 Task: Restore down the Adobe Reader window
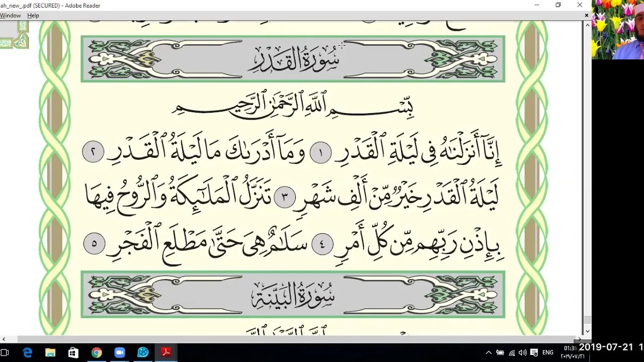tap(558, 5)
